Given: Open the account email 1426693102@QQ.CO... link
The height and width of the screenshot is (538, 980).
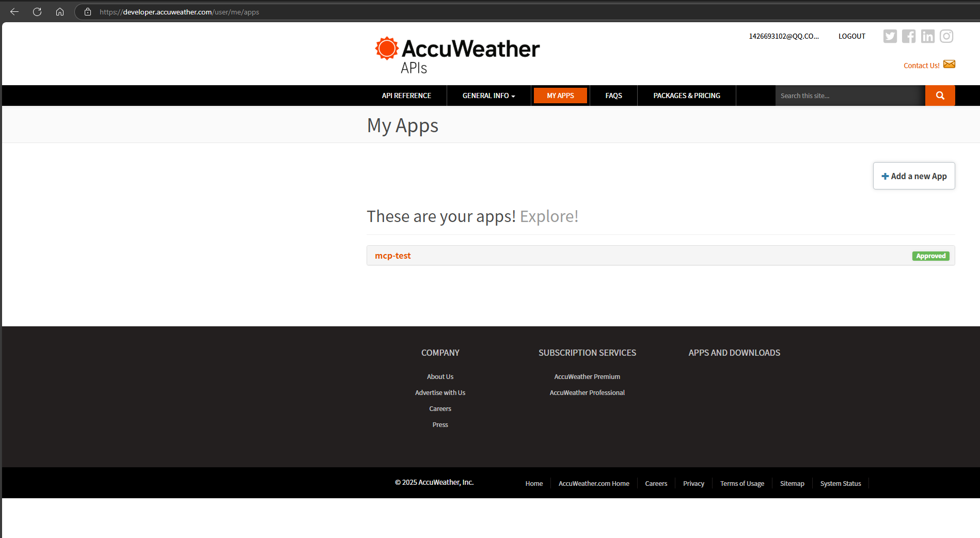Looking at the screenshot, I should [784, 36].
